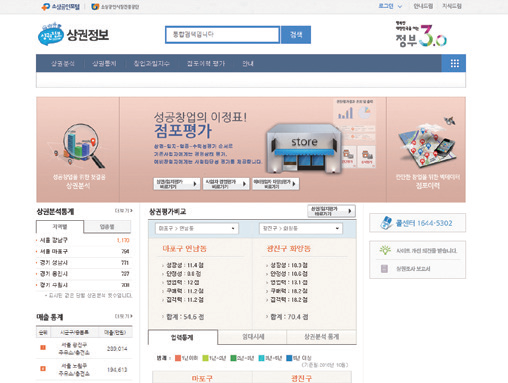This screenshot has width=508, height=383.
Task: Click arrow on the 상권/입지평가 banner button
Action: click(x=195, y=184)
